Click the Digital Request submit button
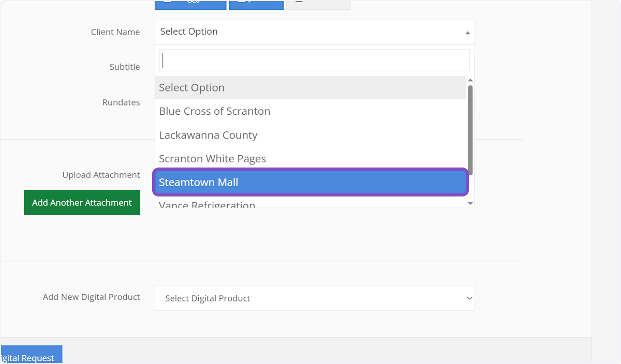The height and width of the screenshot is (364, 621). 31,356
